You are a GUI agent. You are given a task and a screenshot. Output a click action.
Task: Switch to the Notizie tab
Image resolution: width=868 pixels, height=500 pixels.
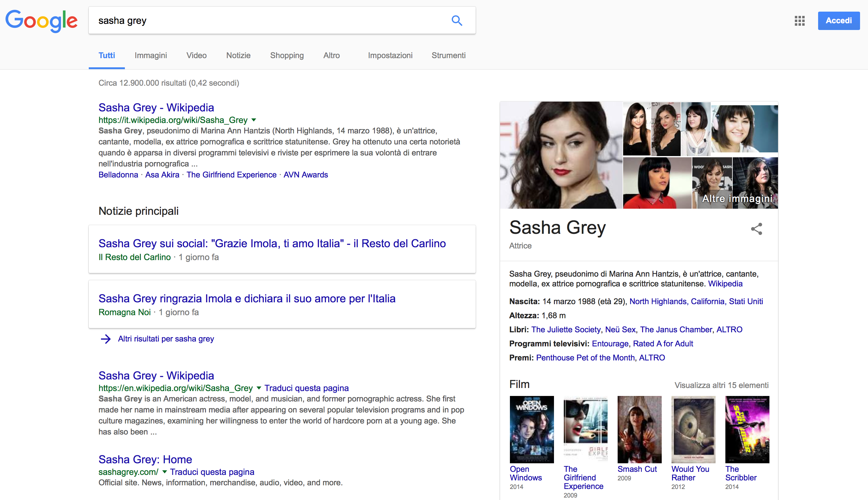click(x=238, y=56)
